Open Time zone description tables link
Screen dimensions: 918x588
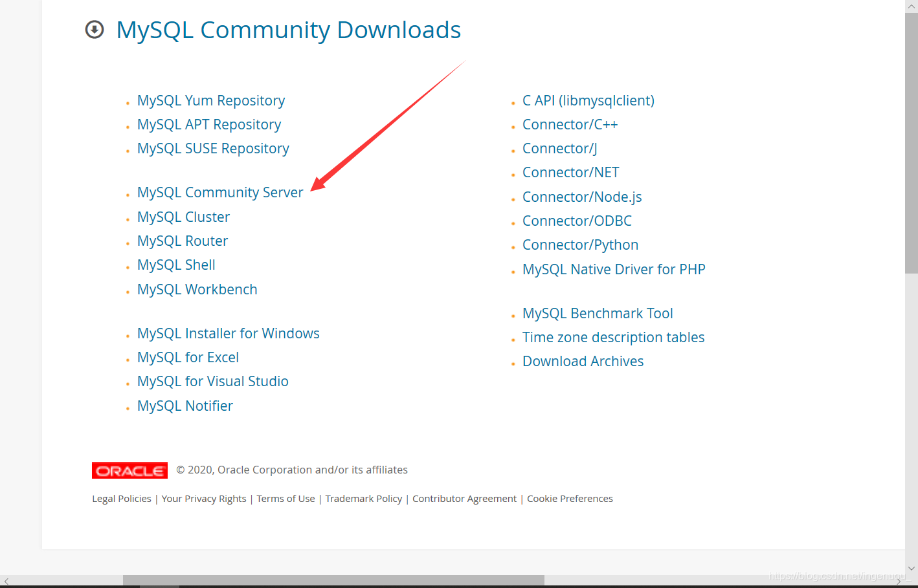pyautogui.click(x=614, y=338)
